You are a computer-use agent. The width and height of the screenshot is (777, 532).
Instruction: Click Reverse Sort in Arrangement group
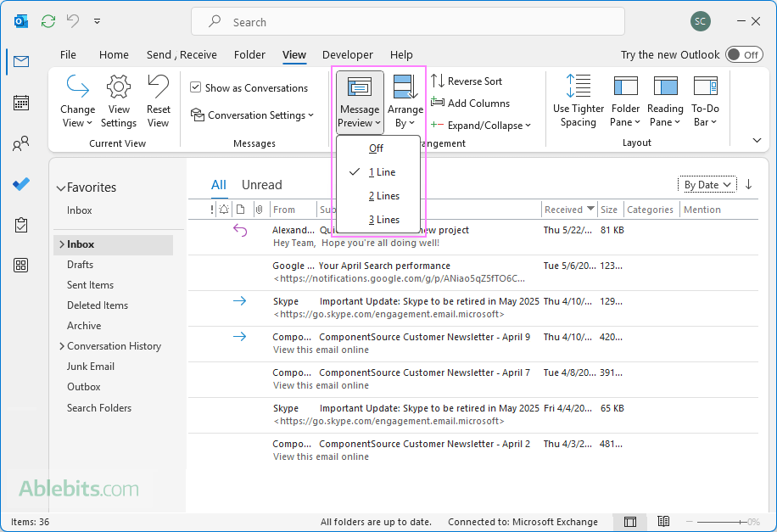click(x=467, y=81)
